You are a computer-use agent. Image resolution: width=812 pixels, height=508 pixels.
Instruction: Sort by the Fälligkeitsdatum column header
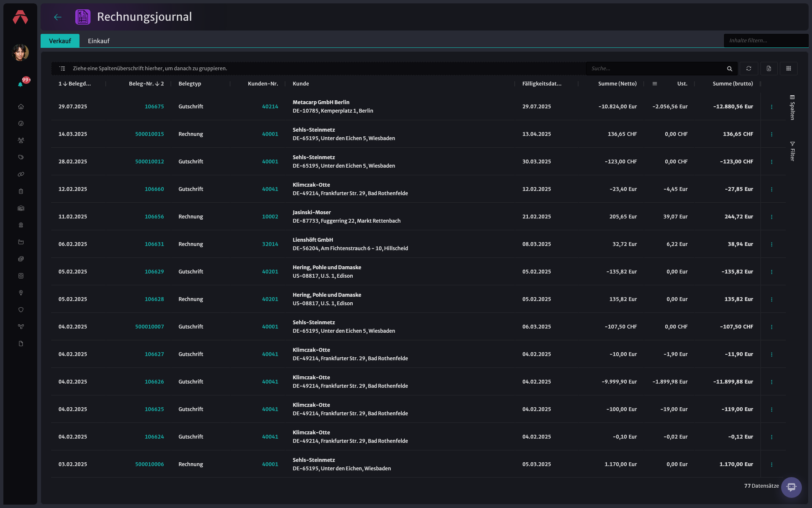tap(542, 84)
